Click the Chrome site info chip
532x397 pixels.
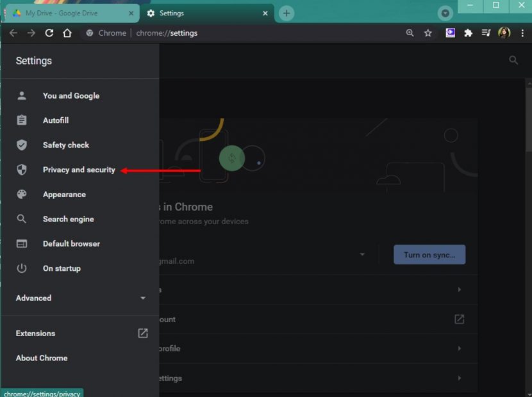(106, 33)
